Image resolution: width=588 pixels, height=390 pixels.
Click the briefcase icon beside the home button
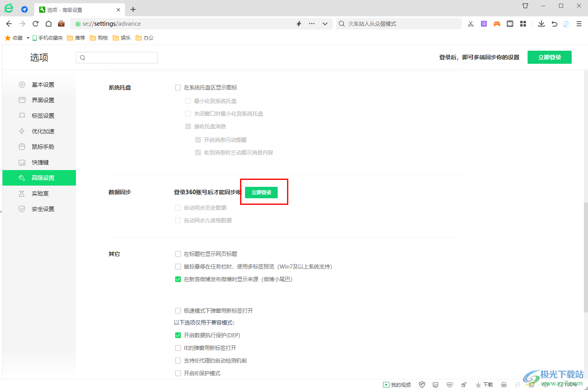point(61,24)
